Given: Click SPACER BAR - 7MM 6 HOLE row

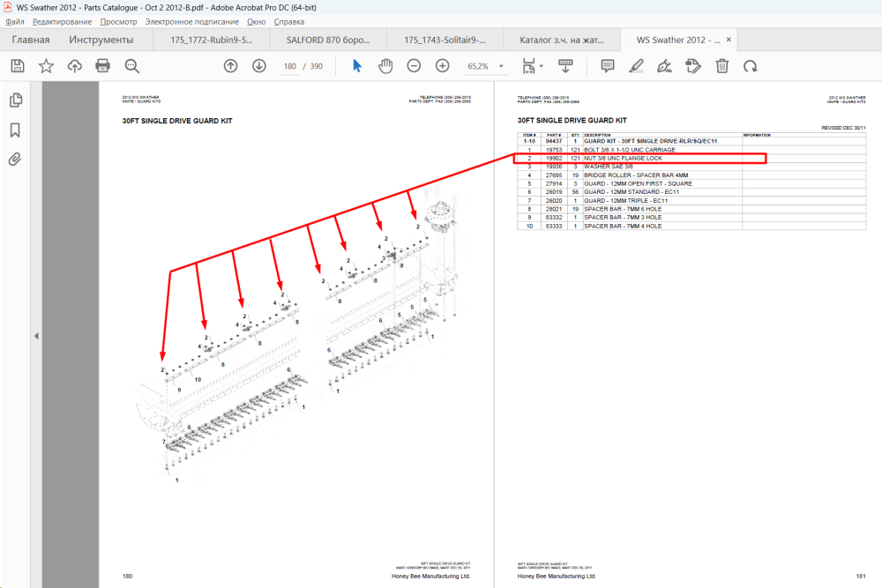Looking at the screenshot, I should [691, 209].
